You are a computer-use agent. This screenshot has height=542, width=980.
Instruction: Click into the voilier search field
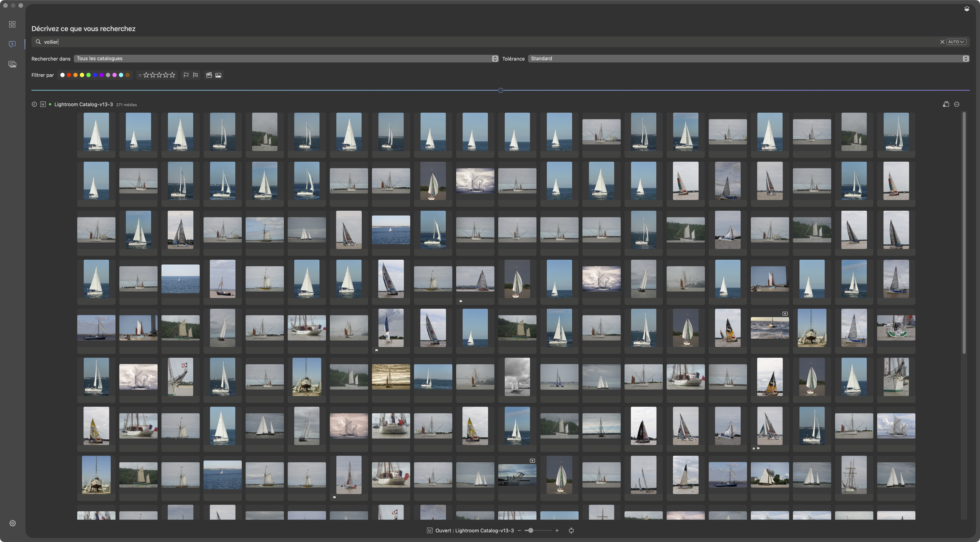pos(459,42)
